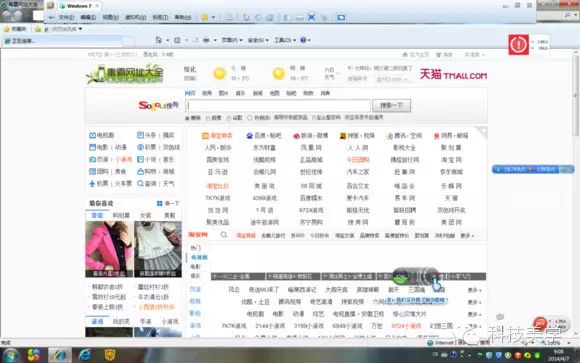Click the red shield alert icon at the top right

pyautogui.click(x=518, y=44)
